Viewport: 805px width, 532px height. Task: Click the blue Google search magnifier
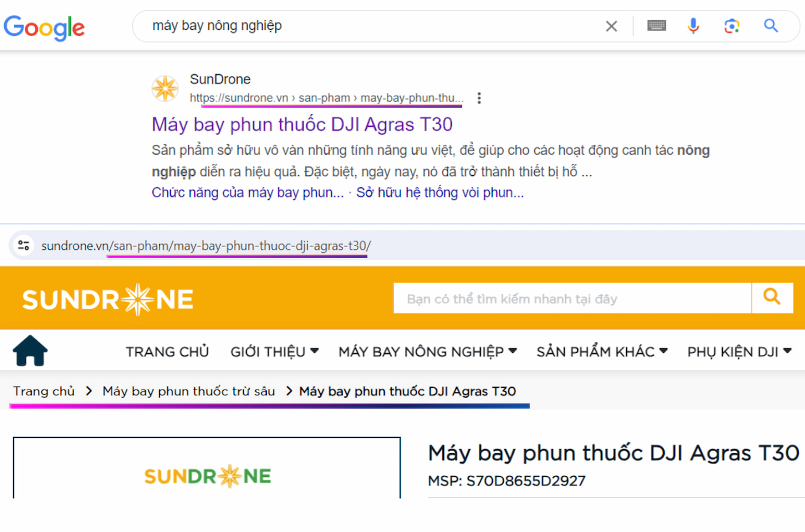tap(770, 26)
